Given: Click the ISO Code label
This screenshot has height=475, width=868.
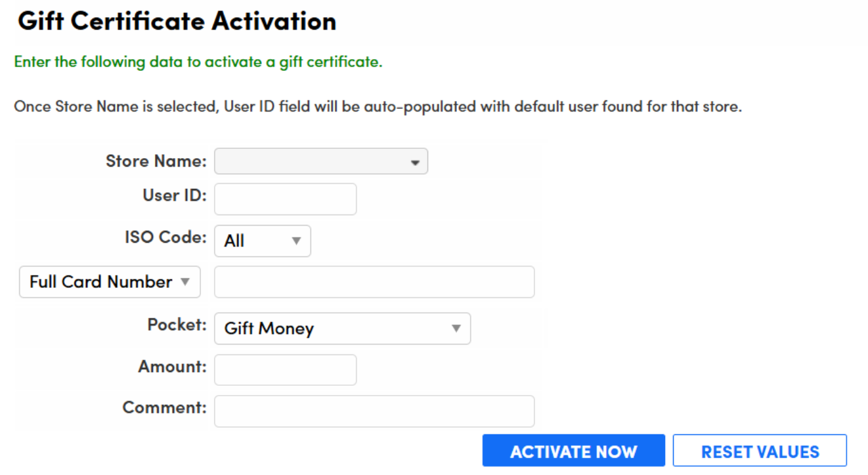Looking at the screenshot, I should [165, 237].
